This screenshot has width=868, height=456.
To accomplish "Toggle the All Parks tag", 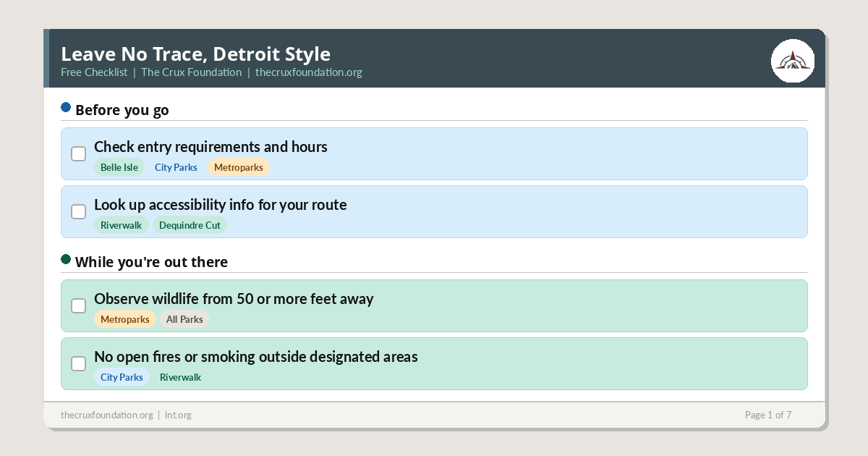I will [184, 319].
